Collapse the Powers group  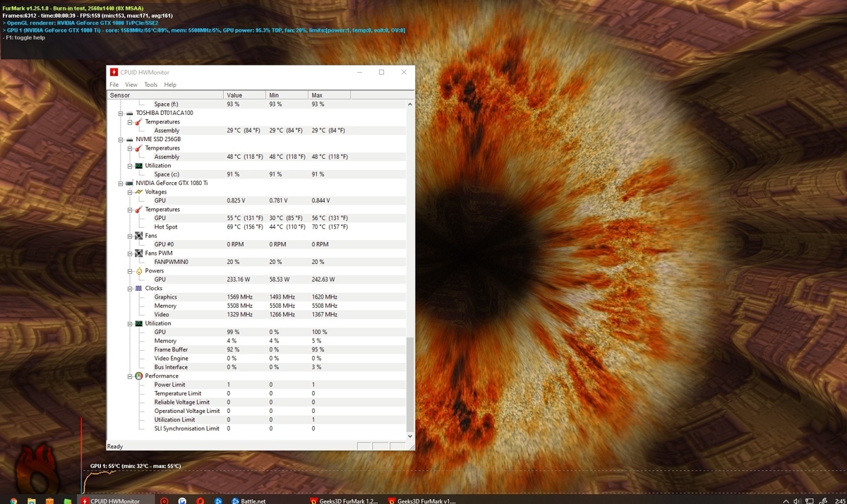point(130,270)
